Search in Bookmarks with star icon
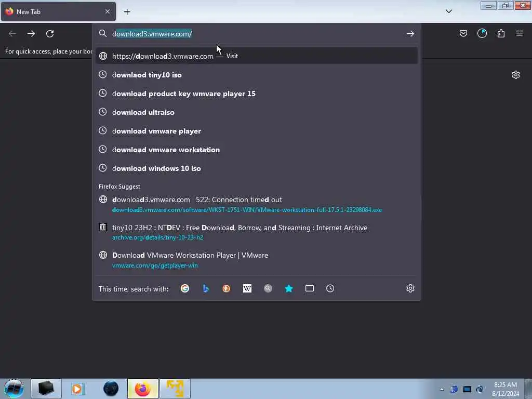Viewport: 532px width, 399px height. [289, 288]
